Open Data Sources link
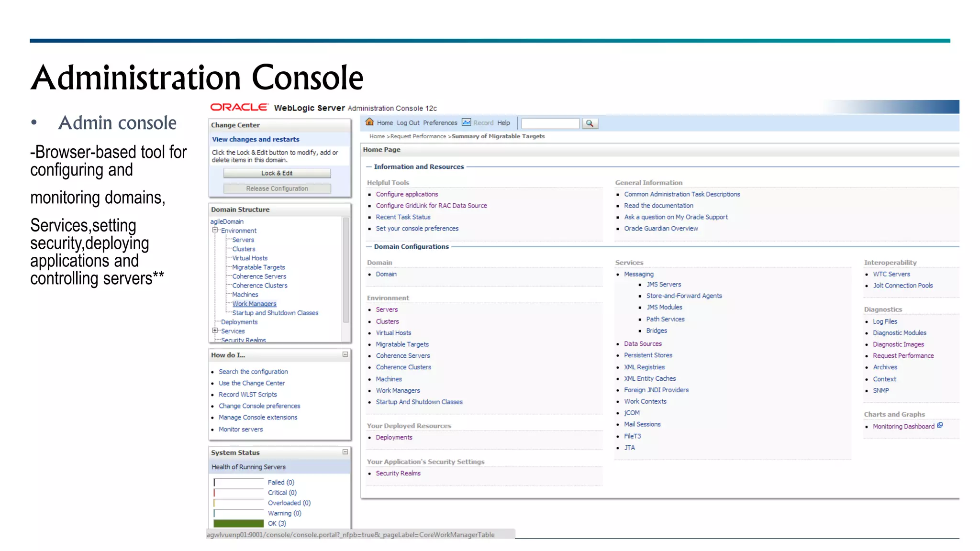The width and height of the screenshot is (980, 551). pos(643,344)
